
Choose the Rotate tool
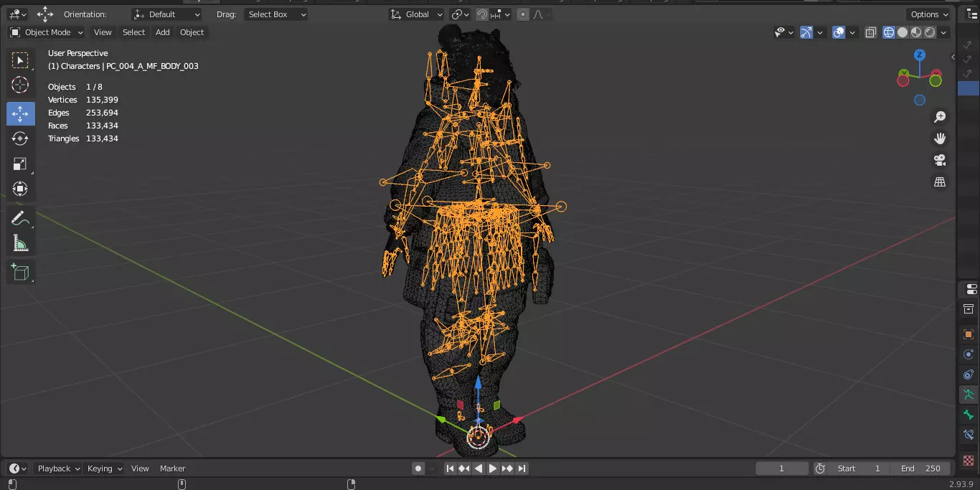click(x=20, y=138)
